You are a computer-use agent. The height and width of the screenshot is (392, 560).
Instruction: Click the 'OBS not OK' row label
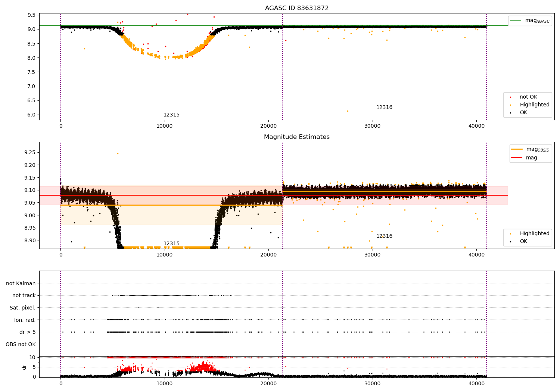click(21, 345)
